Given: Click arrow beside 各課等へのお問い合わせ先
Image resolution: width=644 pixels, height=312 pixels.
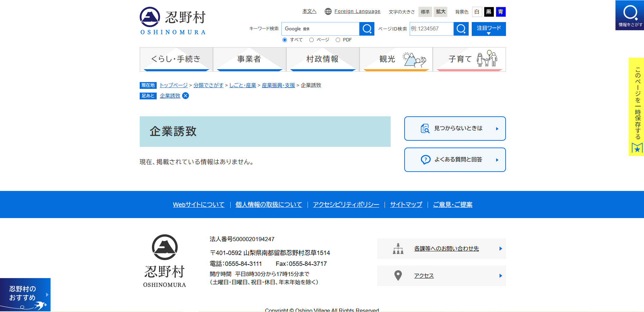Looking at the screenshot, I should pos(501,249).
